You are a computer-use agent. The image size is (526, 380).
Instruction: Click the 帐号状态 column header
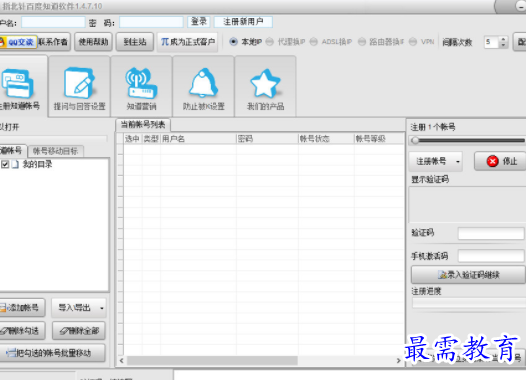326,139
